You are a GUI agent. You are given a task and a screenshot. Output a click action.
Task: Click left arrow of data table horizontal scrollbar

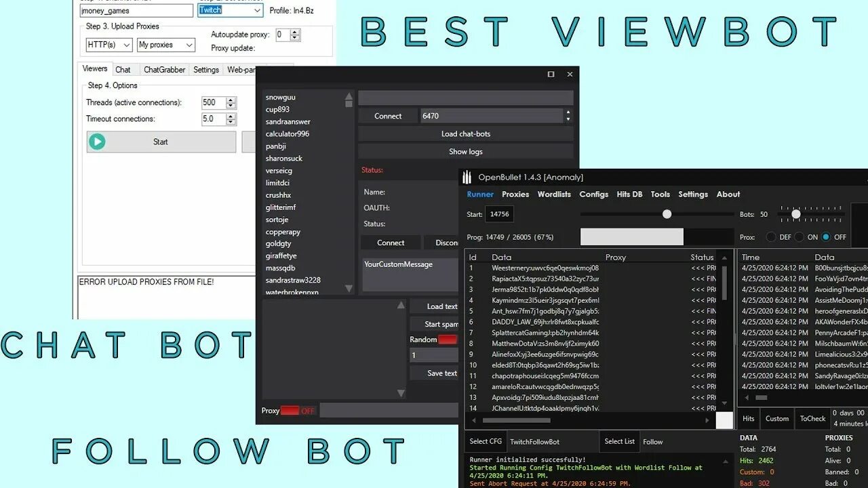[x=473, y=420]
